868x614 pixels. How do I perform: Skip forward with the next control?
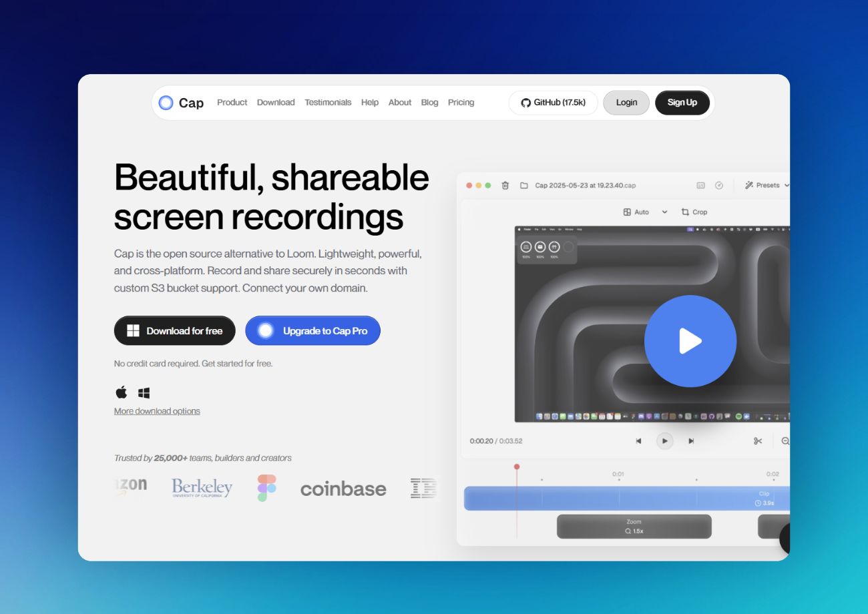point(691,441)
